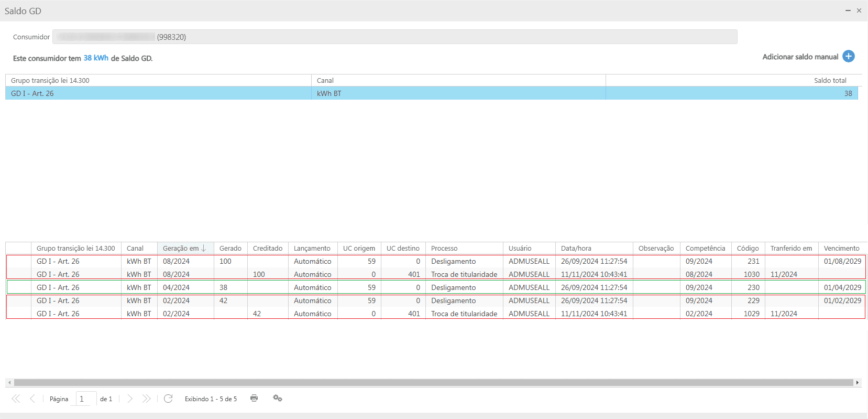Jump to the last page
Image resolution: width=868 pixels, height=419 pixels.
click(147, 399)
